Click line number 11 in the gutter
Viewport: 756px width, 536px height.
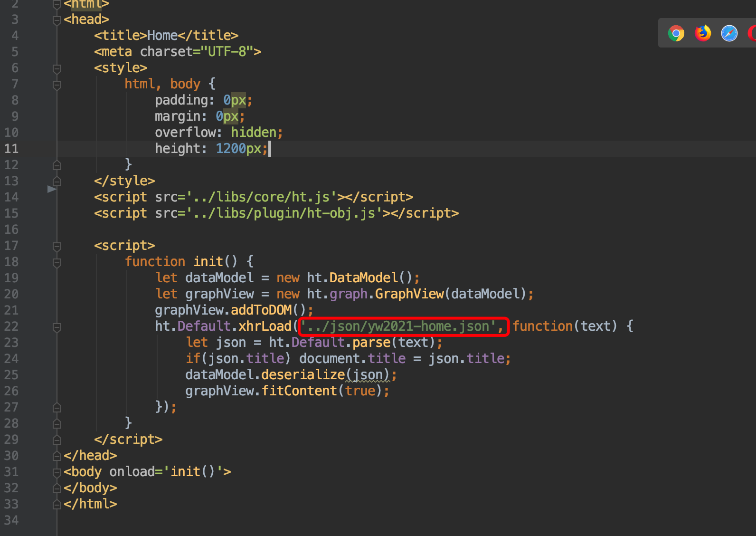(x=11, y=149)
